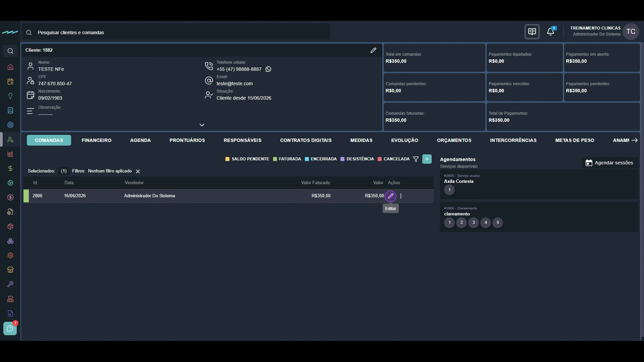Select session 5 of clareamento

tap(498, 223)
